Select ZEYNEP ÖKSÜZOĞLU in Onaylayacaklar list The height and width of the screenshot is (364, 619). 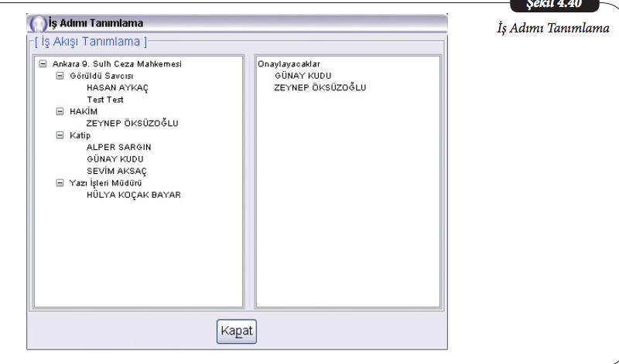click(x=320, y=88)
